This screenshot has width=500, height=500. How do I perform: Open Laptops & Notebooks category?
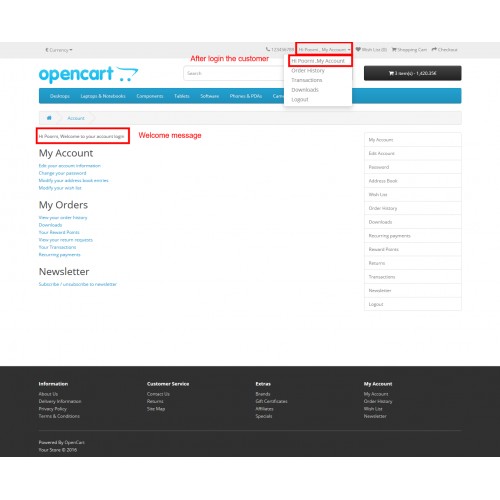(x=103, y=96)
